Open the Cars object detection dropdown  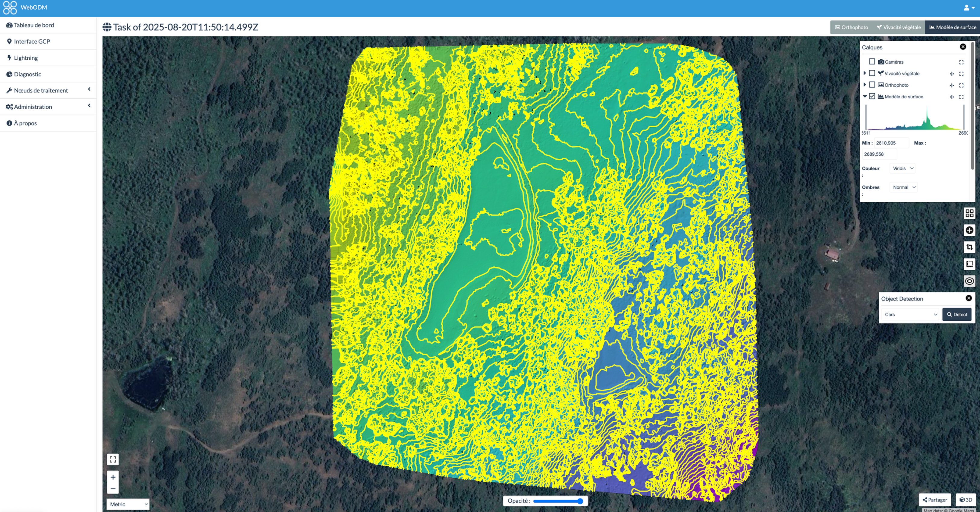(x=910, y=314)
